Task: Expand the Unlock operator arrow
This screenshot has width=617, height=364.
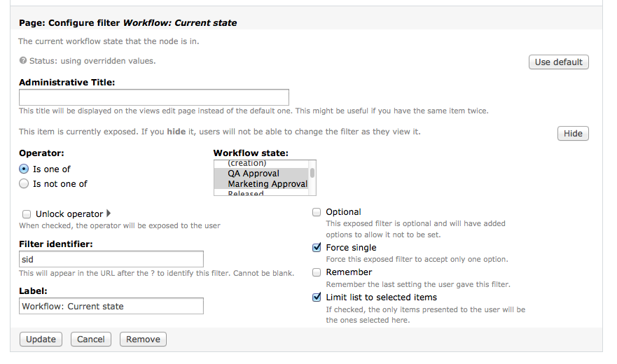Action: coord(109,213)
